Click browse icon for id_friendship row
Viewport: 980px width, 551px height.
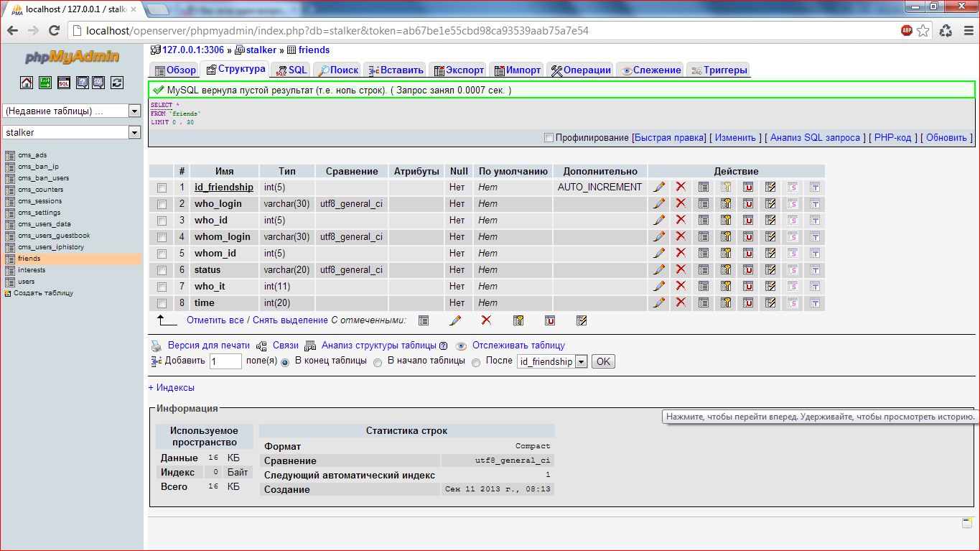tap(704, 187)
